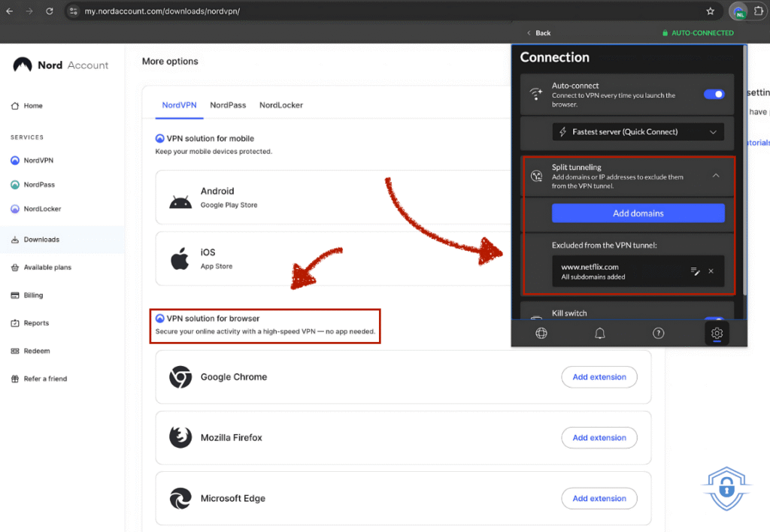Open Reports in sidebar
This screenshot has width=770, height=532.
click(30, 323)
